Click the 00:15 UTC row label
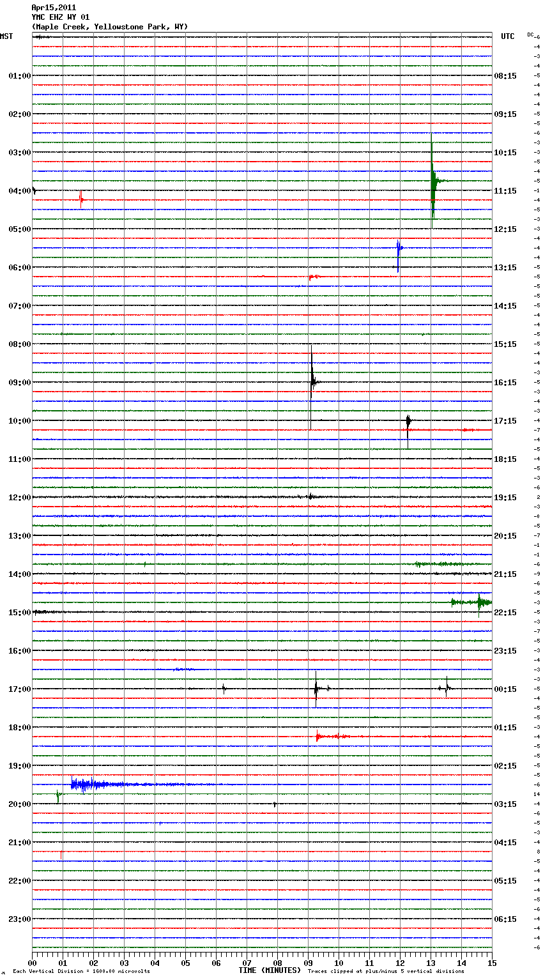The image size is (543, 980). tap(505, 689)
